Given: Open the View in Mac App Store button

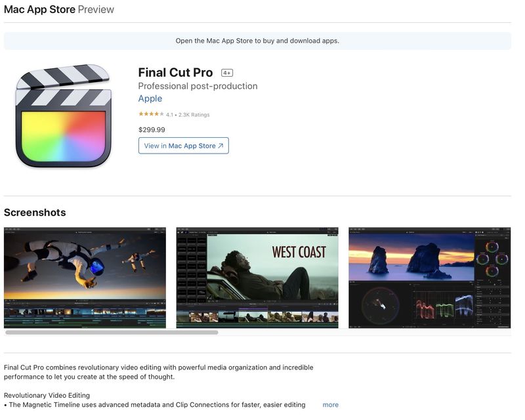Looking at the screenshot, I should (x=184, y=146).
